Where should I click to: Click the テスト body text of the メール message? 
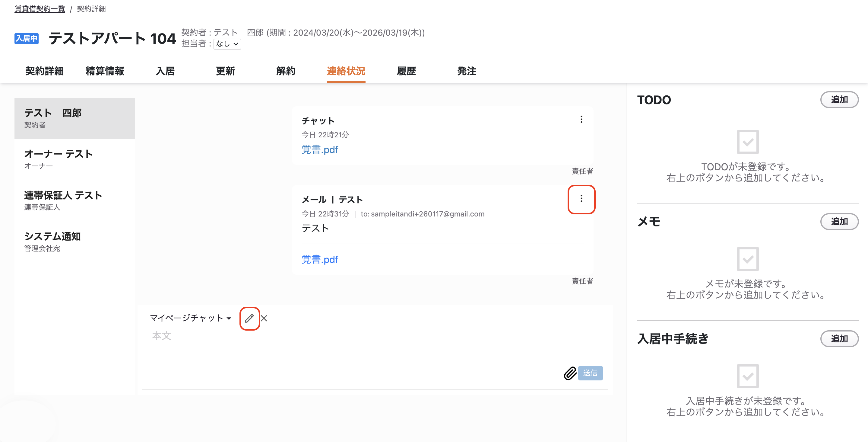(x=315, y=229)
